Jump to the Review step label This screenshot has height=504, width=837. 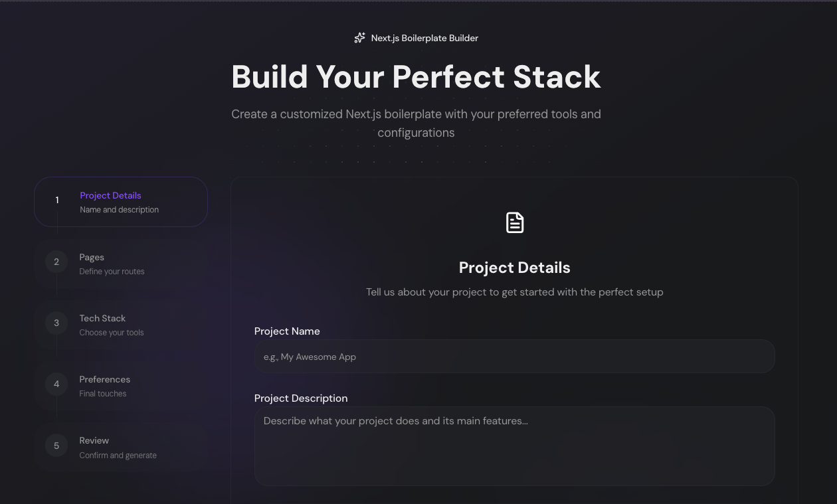[94, 440]
